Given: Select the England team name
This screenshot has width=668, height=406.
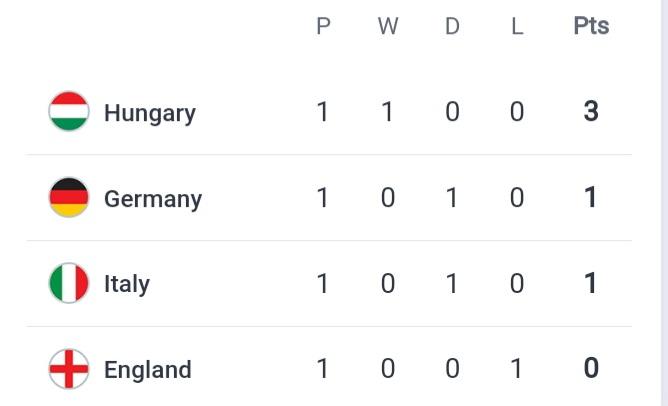Looking at the screenshot, I should pos(147,370).
